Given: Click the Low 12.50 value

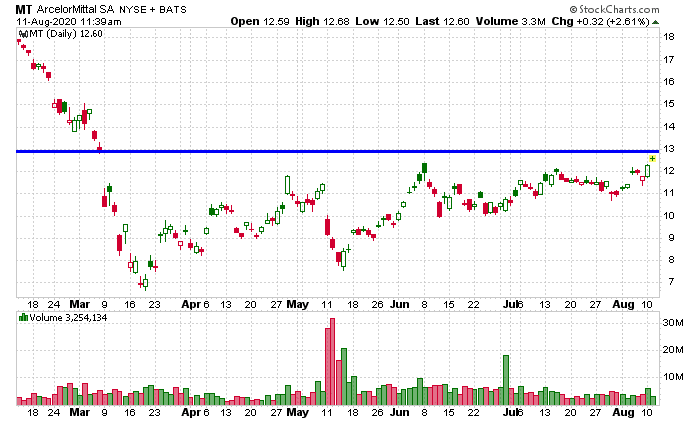Looking at the screenshot, I should [x=382, y=21].
